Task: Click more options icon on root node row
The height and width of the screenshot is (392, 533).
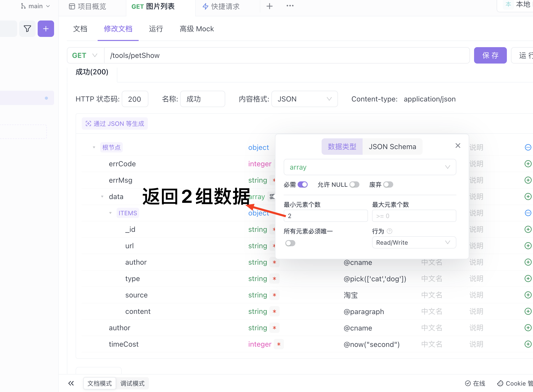Action: point(528,147)
